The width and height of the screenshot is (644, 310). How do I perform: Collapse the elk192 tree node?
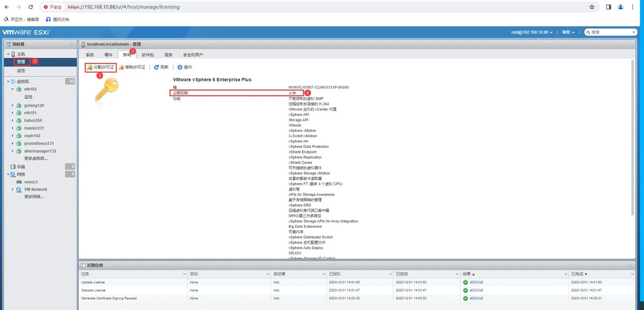[x=13, y=89]
